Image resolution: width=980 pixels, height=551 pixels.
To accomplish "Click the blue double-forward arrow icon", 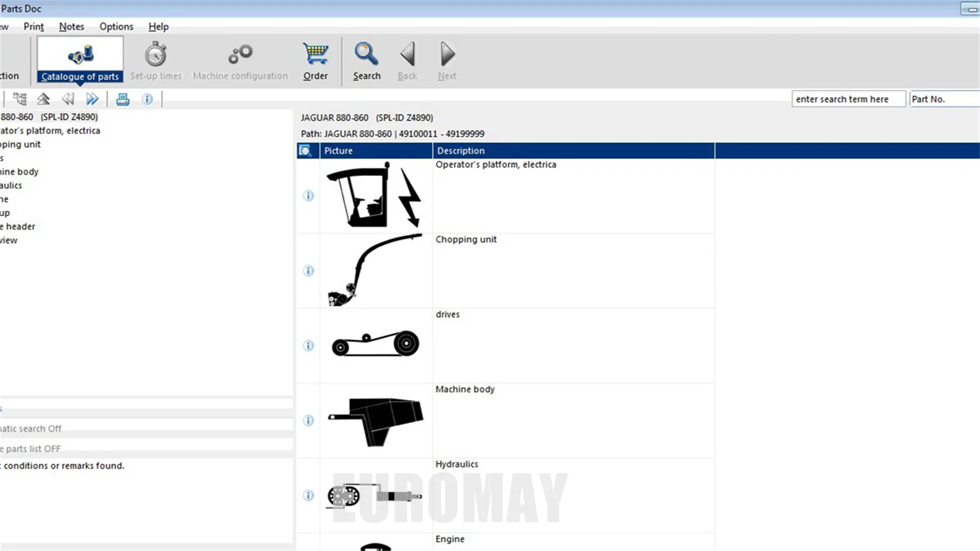I will click(x=92, y=99).
